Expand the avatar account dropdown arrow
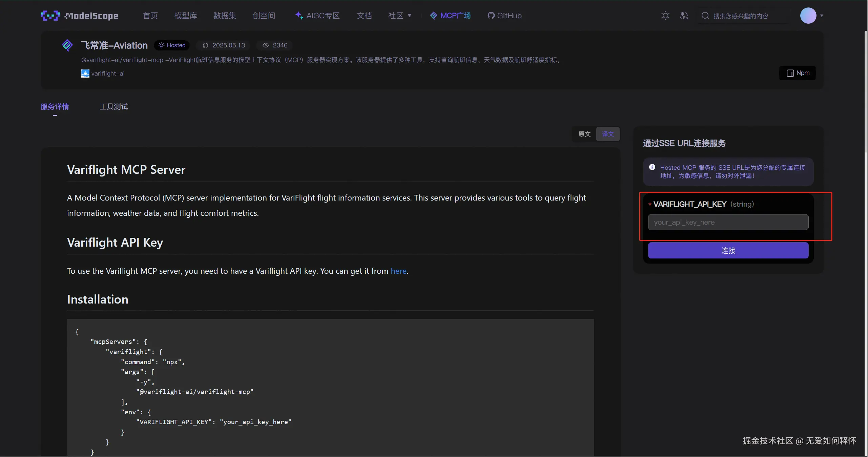868x457 pixels. (x=822, y=16)
